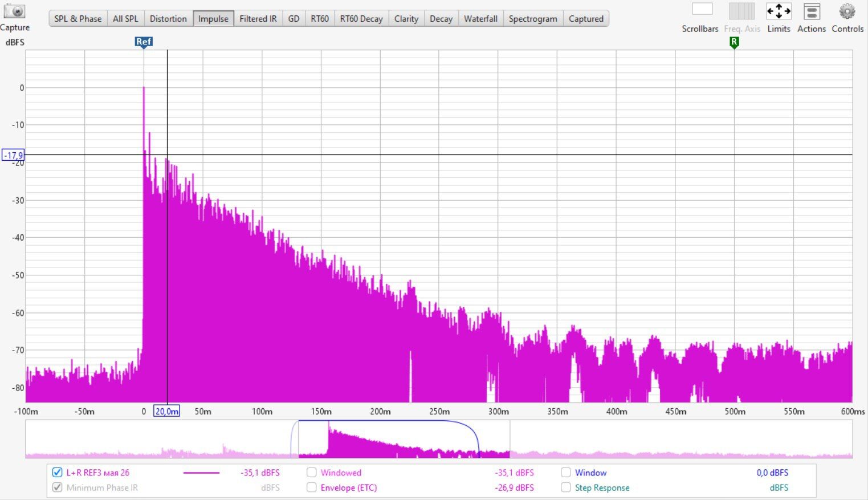Open the Actions menu icon
Viewport: 868px width, 500px height.
pos(812,11)
